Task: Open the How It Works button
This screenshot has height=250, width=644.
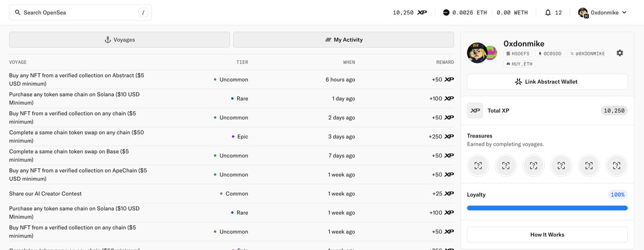Action: tap(547, 234)
